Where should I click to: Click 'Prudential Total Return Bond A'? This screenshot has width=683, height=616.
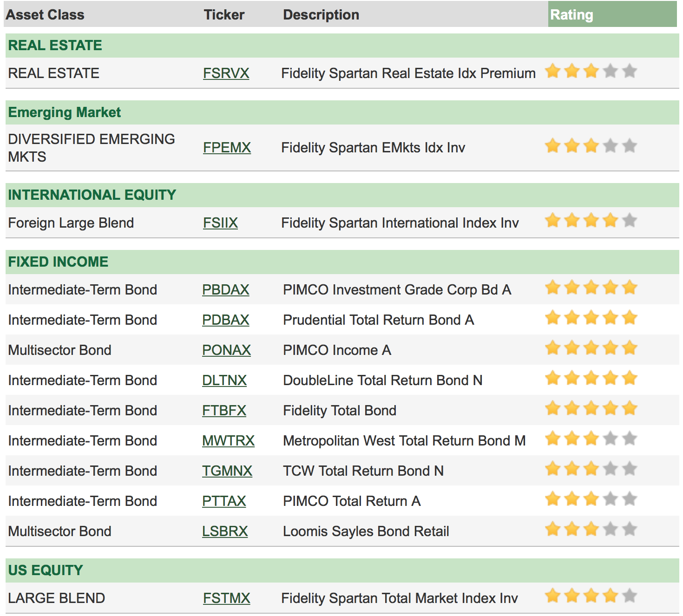coord(379,320)
